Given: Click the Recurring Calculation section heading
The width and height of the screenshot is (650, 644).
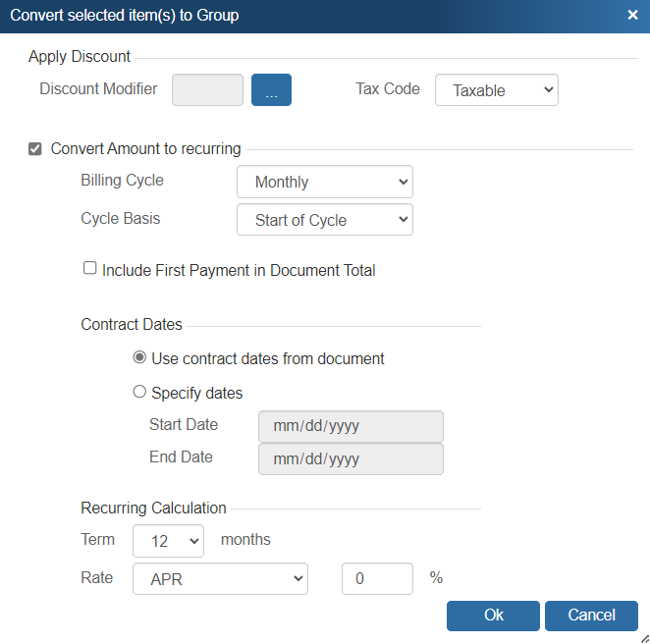Looking at the screenshot, I should point(153,508).
